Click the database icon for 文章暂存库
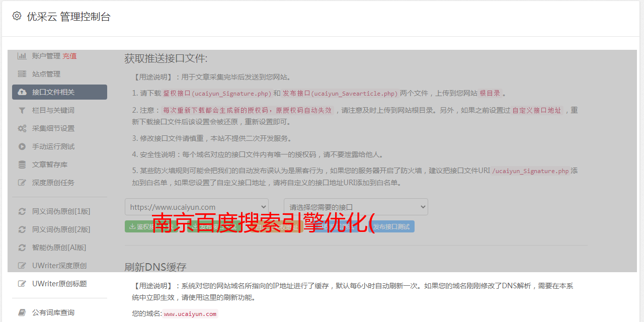644x322 pixels. tap(22, 165)
